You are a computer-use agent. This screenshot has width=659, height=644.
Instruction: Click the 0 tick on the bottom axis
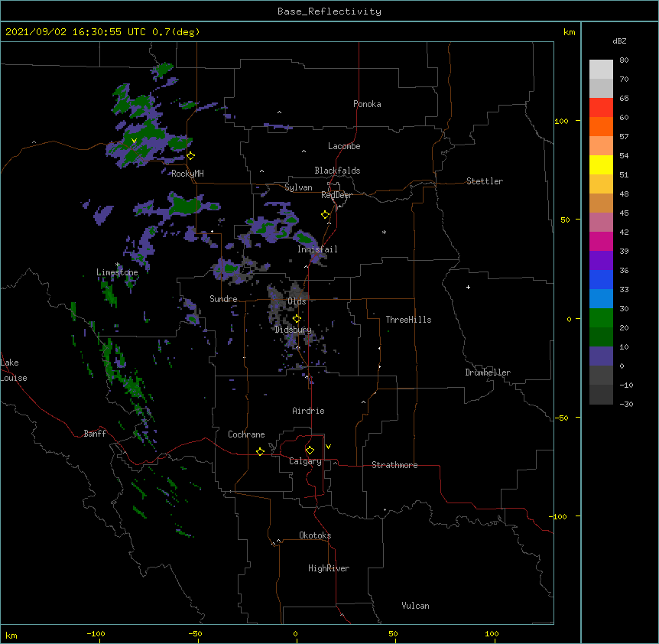(x=295, y=634)
